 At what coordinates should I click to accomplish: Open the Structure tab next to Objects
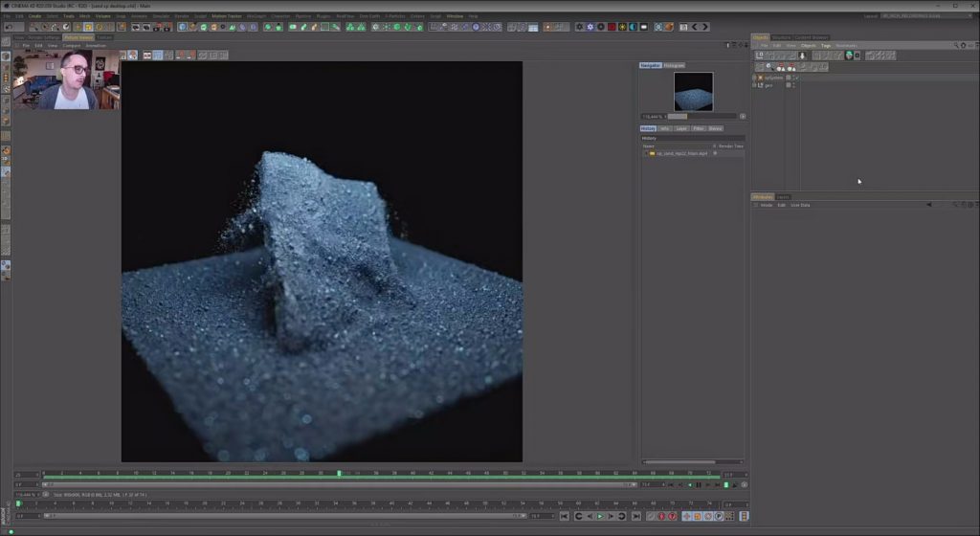tap(781, 37)
